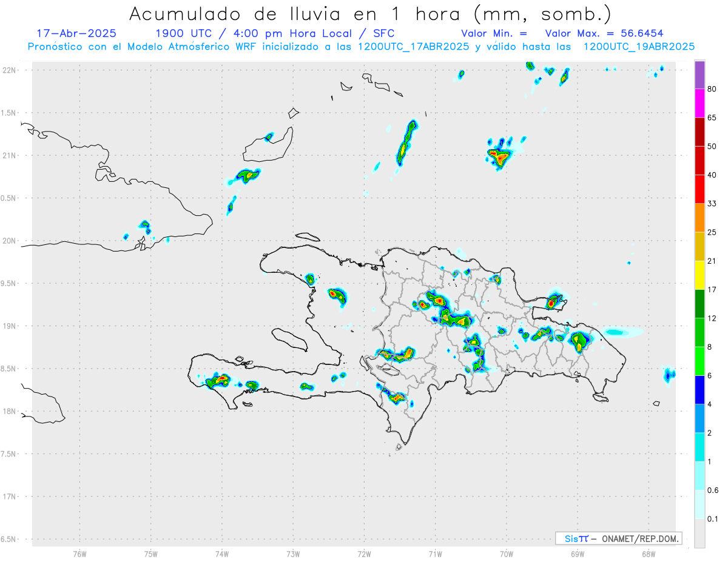Select the red swatch between 40 and 50

pyautogui.click(x=699, y=161)
